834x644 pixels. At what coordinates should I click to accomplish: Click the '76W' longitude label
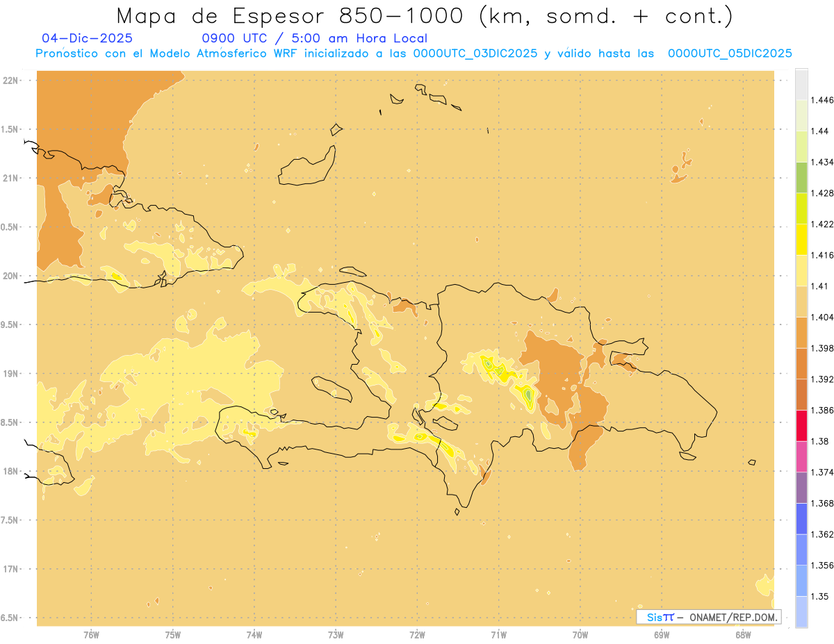tap(91, 635)
